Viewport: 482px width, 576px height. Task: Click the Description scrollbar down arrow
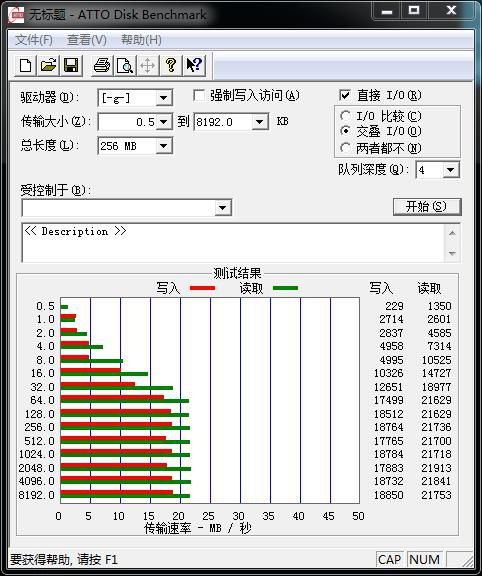coord(452,253)
